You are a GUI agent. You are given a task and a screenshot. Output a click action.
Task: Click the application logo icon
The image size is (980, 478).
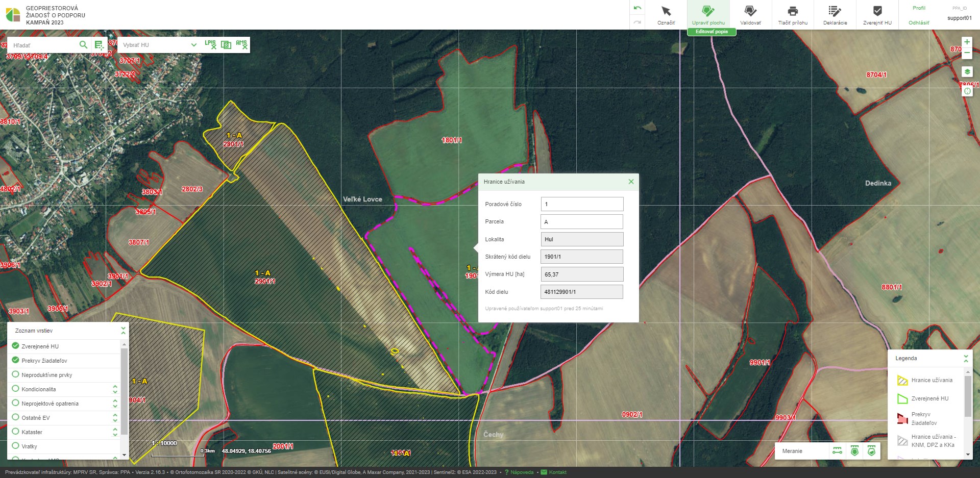tap(13, 15)
